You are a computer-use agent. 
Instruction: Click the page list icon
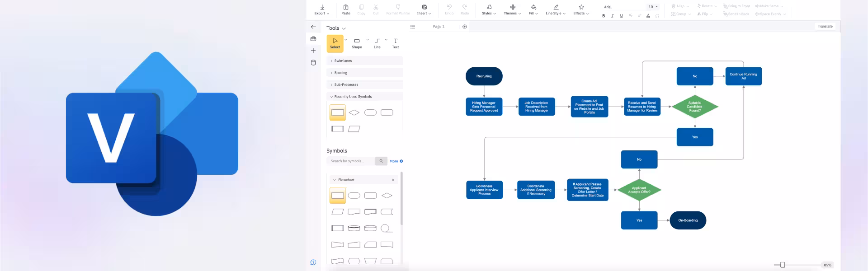[x=413, y=27]
